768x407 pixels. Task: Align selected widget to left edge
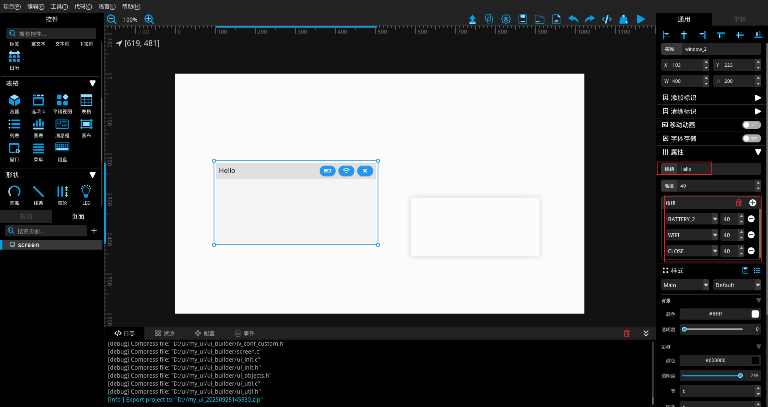pyautogui.click(x=666, y=35)
